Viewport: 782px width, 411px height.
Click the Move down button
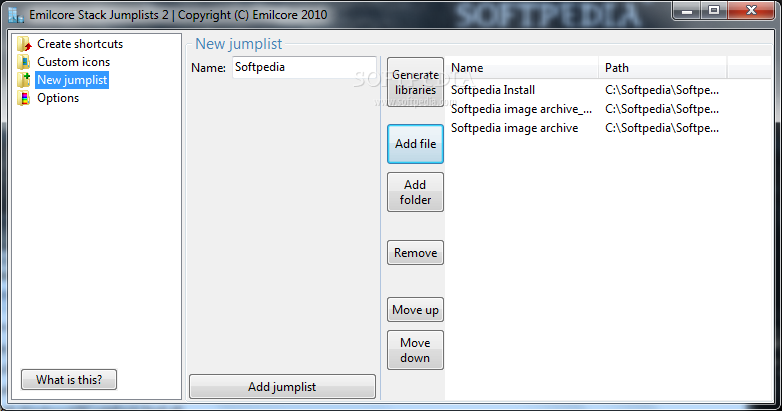[415, 350]
